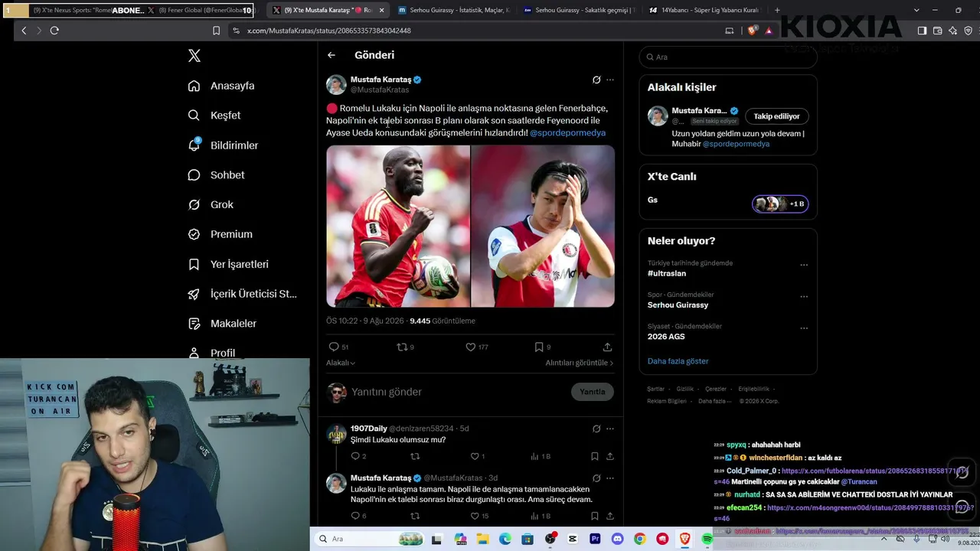The image size is (980, 551).
Task: Open the three-dot menu on the main post
Action: [x=610, y=80]
